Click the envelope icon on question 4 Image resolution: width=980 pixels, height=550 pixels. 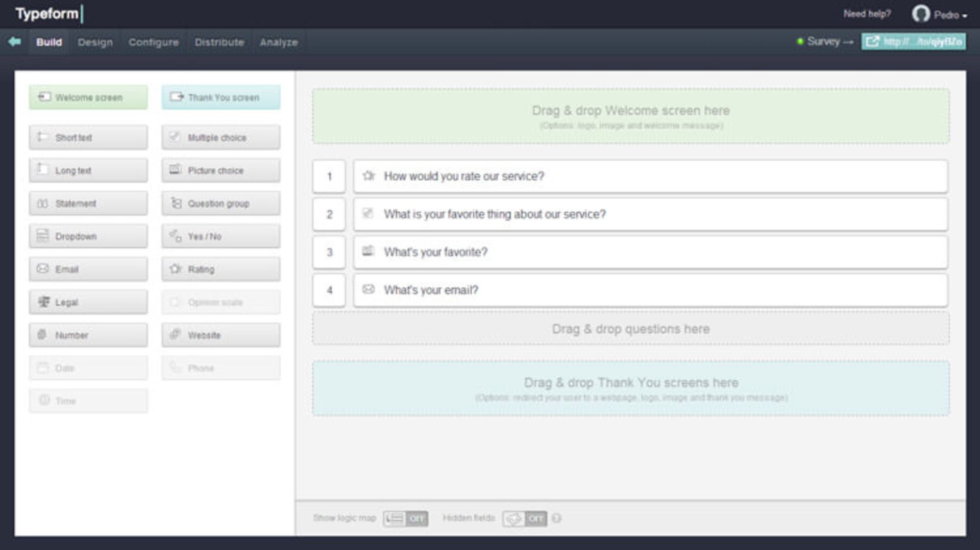[368, 290]
